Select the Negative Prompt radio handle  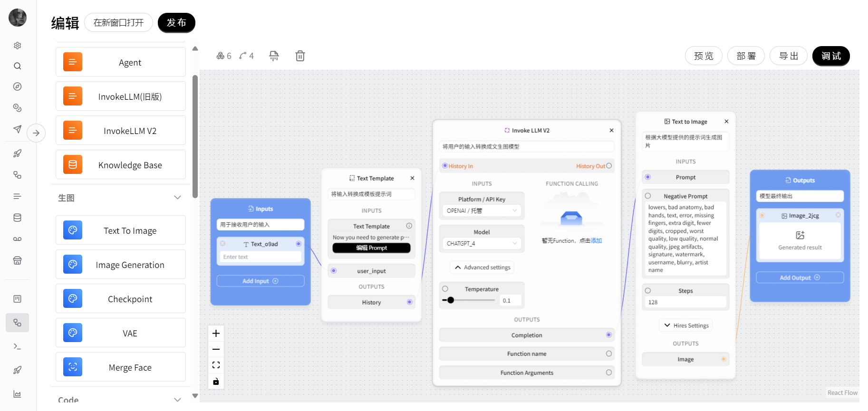point(647,196)
